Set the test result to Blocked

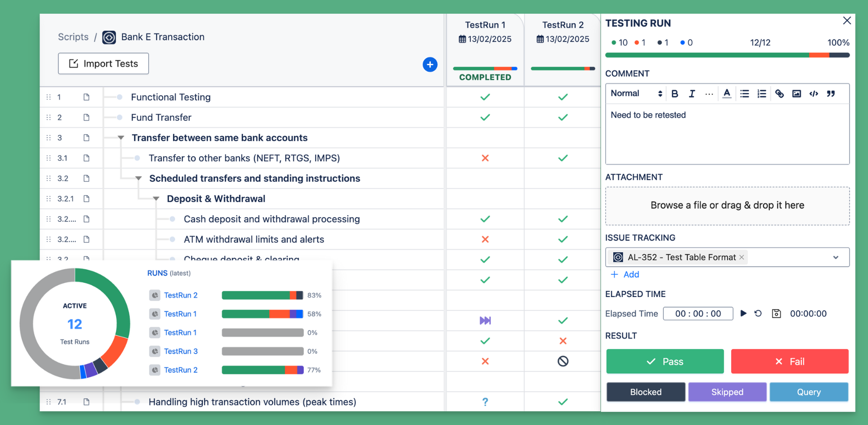pos(645,392)
